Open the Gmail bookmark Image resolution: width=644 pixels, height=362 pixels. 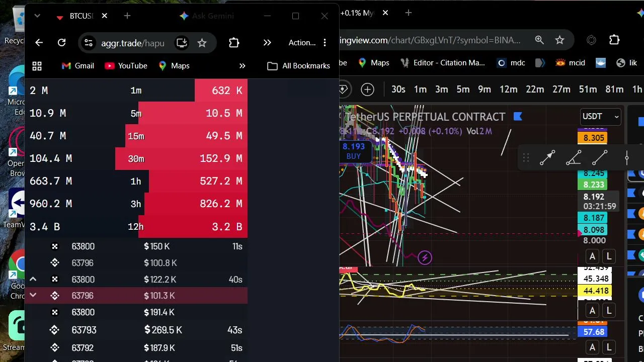tap(78, 66)
